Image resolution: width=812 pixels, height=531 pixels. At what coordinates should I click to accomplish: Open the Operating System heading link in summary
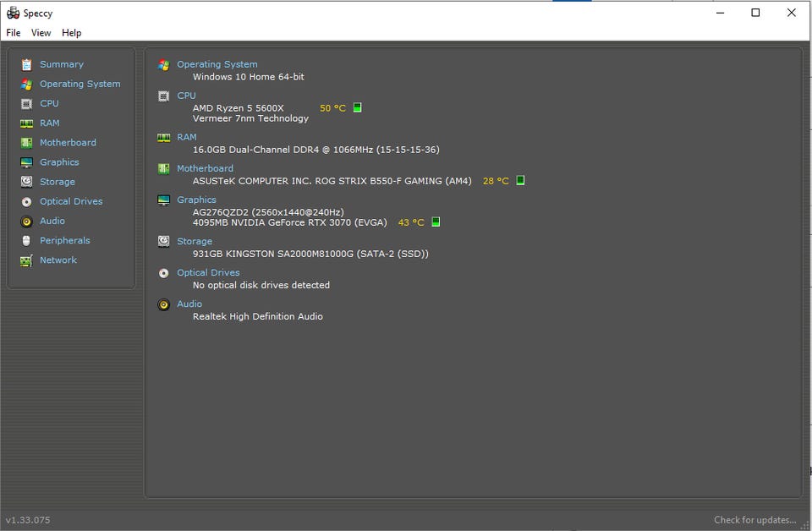pyautogui.click(x=217, y=64)
